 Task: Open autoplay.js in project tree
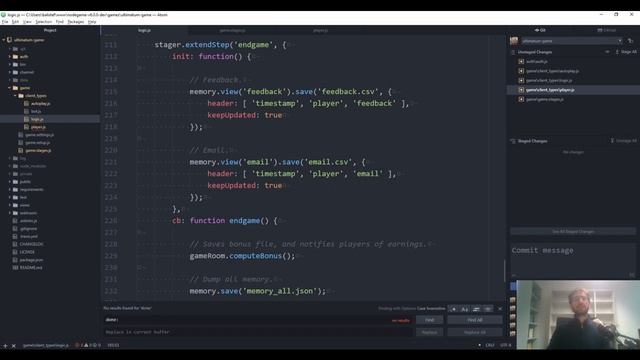(x=40, y=104)
